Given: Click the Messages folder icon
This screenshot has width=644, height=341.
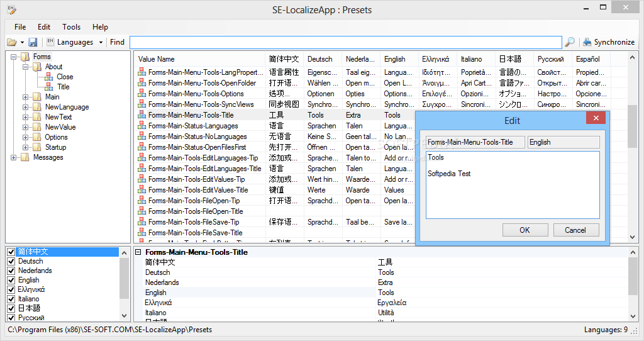Looking at the screenshot, I should coord(25,157).
